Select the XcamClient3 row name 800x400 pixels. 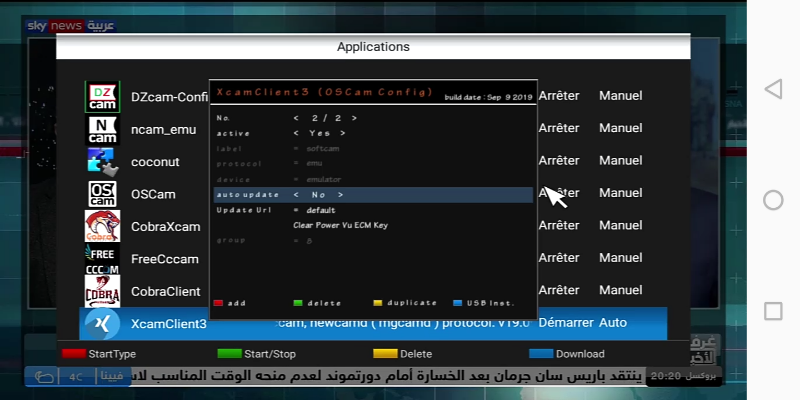[x=168, y=324]
